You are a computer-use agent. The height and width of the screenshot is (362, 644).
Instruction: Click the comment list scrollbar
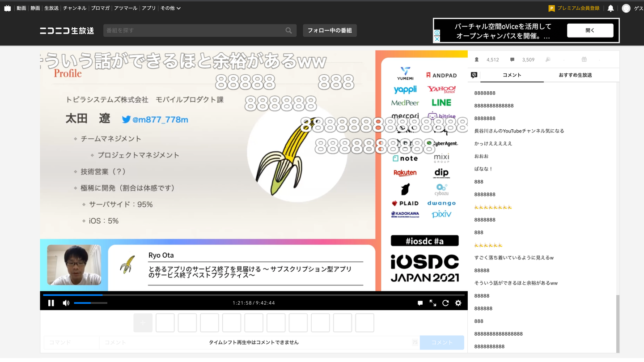tap(618, 324)
